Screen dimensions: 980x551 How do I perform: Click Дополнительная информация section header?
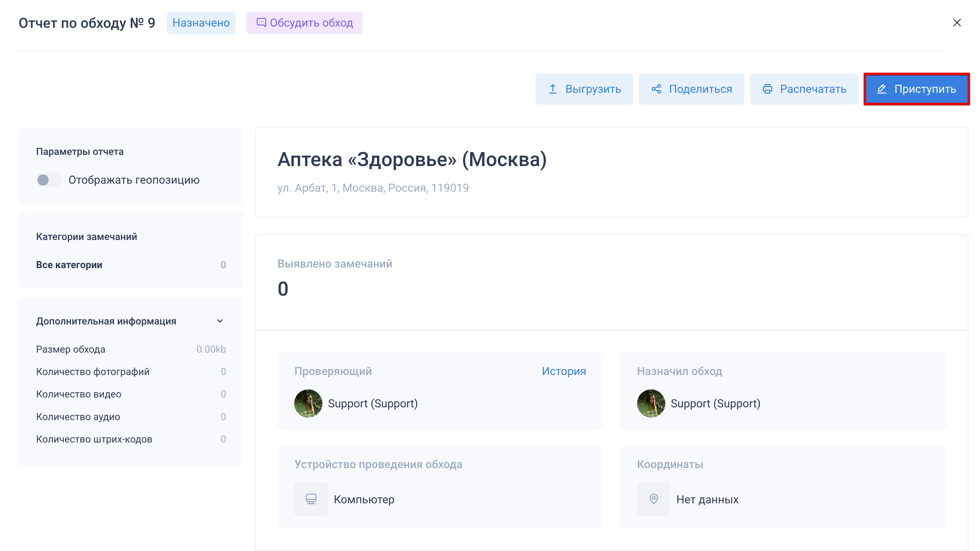tap(106, 321)
